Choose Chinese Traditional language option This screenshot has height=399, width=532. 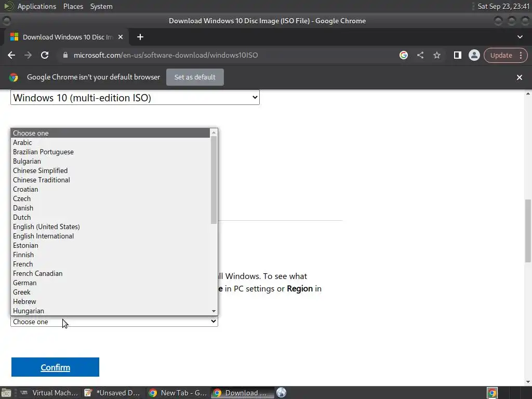tap(111, 180)
